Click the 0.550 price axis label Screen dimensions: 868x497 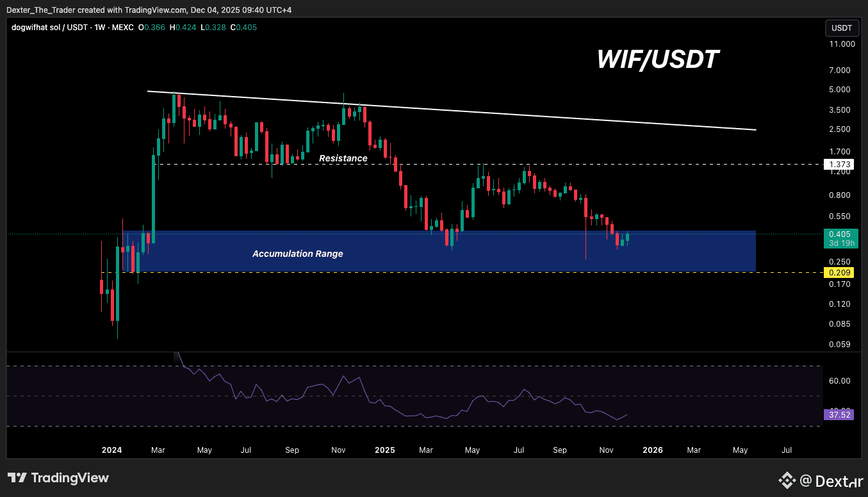pyautogui.click(x=840, y=217)
